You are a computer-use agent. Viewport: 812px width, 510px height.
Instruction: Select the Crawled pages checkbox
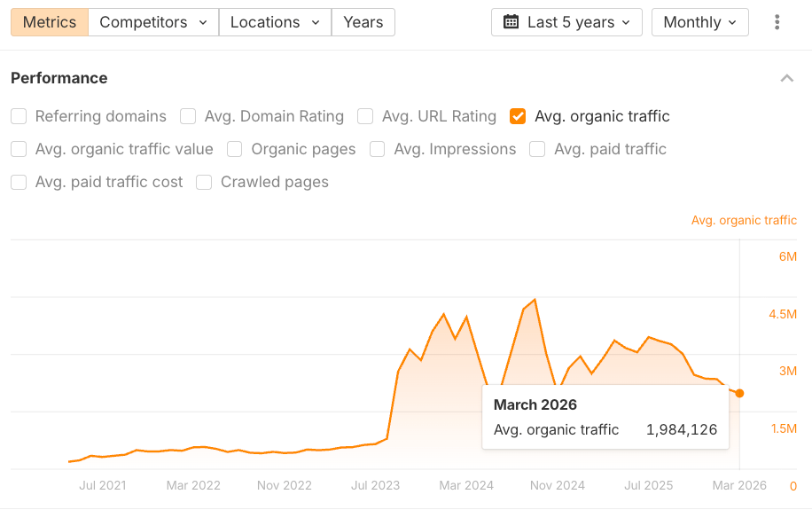tap(204, 182)
